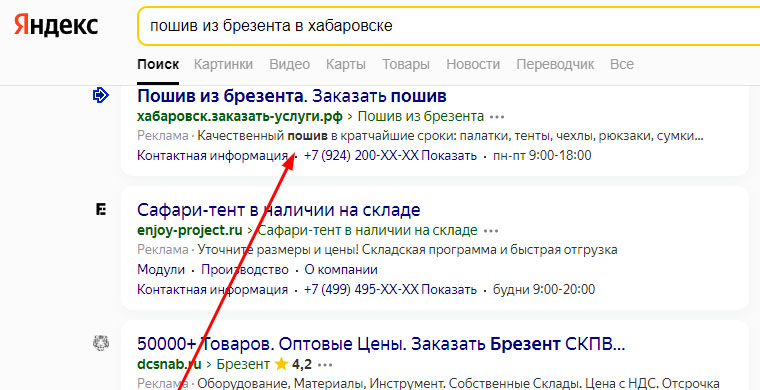Open the Новости tab
The height and width of the screenshot is (390, 760).
click(x=473, y=64)
